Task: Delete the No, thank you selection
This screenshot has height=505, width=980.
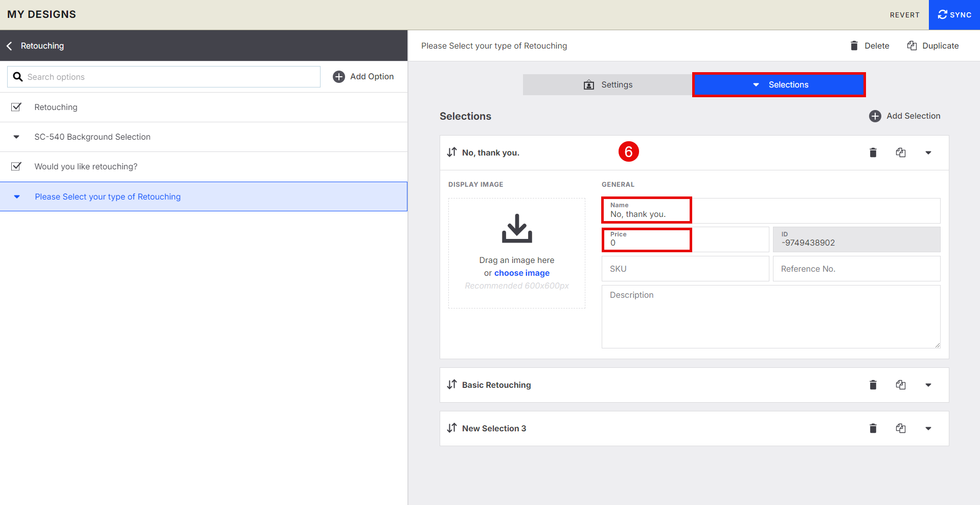Action: (873, 152)
